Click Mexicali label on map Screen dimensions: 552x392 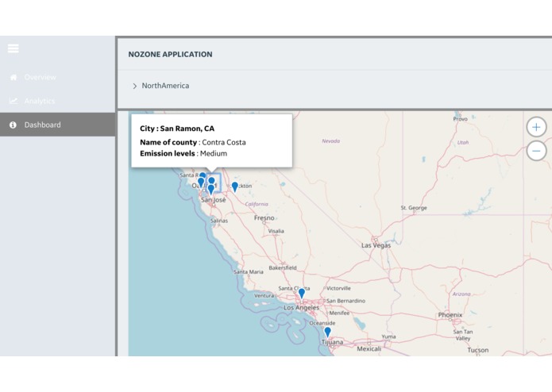[369, 349]
